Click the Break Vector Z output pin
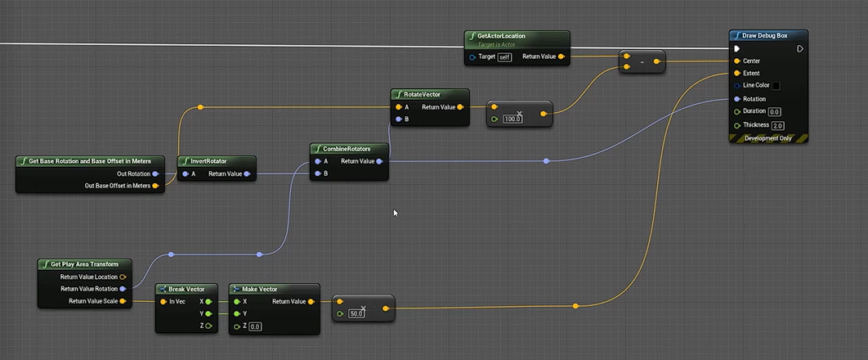868x360 pixels. (x=208, y=326)
